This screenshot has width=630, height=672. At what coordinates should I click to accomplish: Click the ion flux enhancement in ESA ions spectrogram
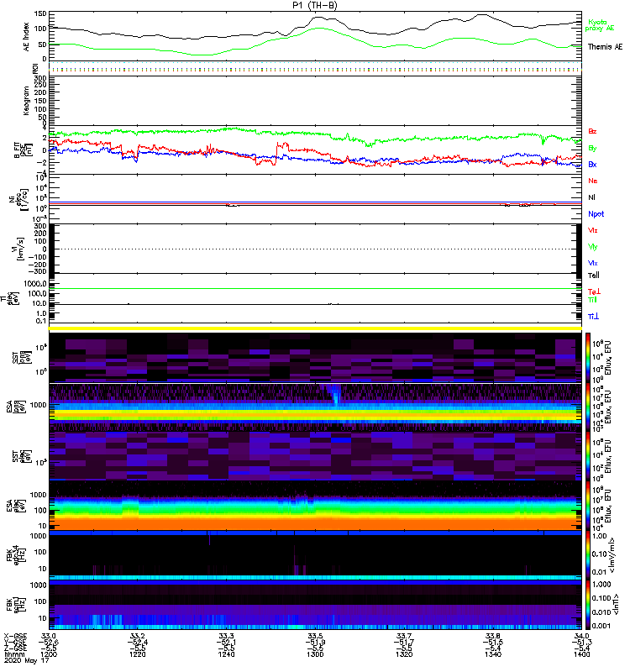tap(333, 395)
